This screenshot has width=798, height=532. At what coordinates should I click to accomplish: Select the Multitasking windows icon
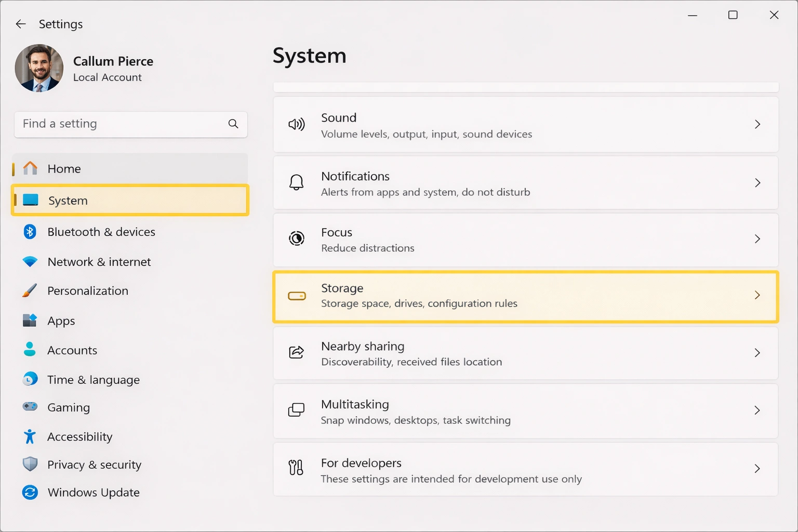coord(296,410)
